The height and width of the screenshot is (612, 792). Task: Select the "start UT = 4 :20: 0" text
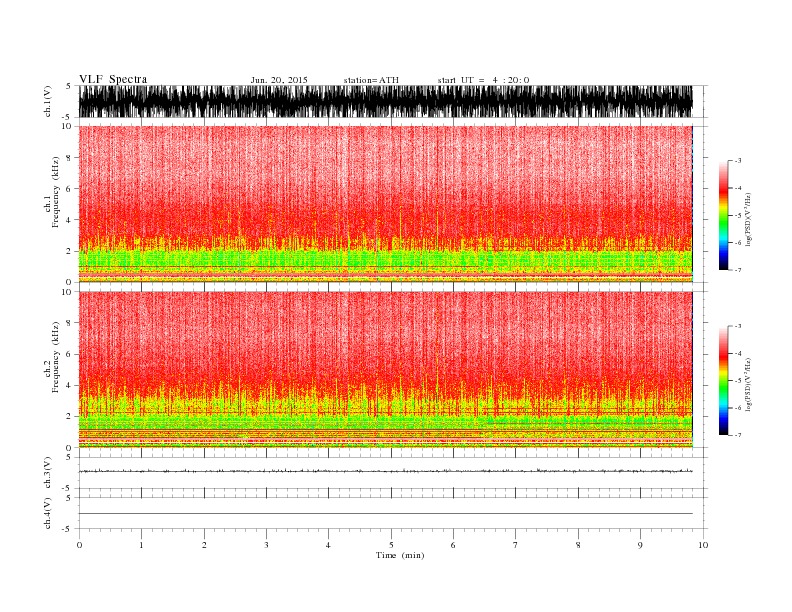coord(483,80)
